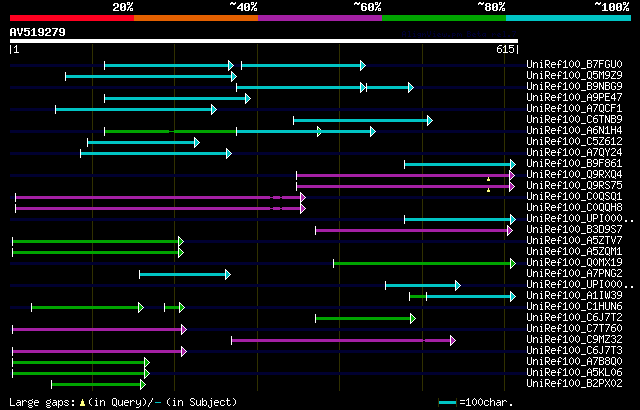
Task: Click the purple alignment bar for C0QQH8
Action: point(158,208)
